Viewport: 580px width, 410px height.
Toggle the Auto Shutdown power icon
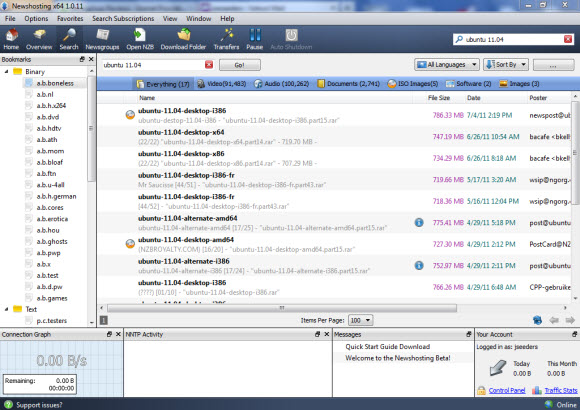291,39
